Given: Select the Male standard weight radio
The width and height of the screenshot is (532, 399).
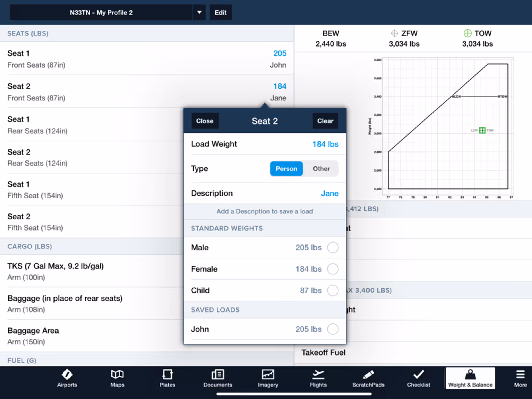Looking at the screenshot, I should click(333, 247).
